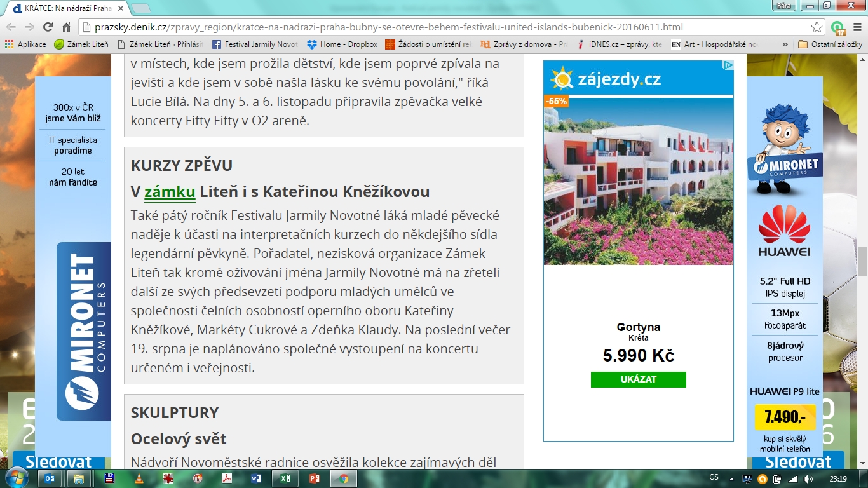
Task: Open the Festival Jarmily Novotné bookmark
Action: pyautogui.click(x=255, y=44)
